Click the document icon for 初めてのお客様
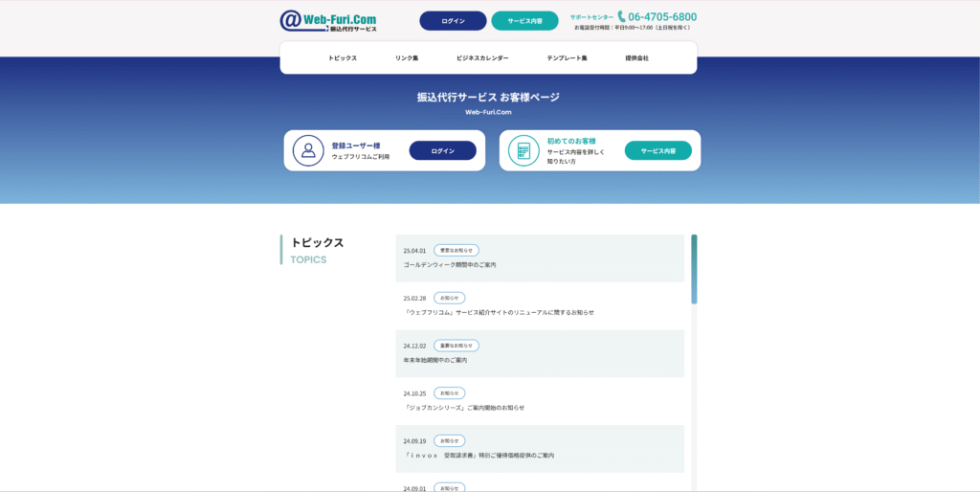980x492 pixels. pyautogui.click(x=523, y=150)
